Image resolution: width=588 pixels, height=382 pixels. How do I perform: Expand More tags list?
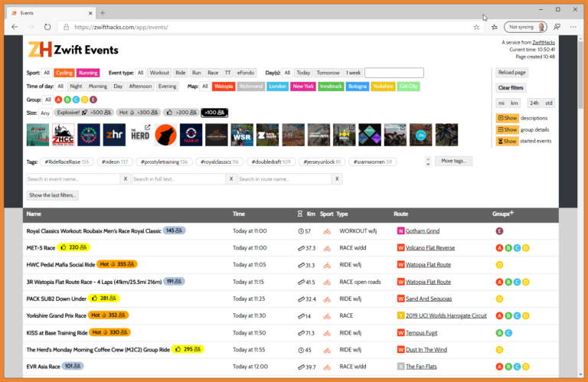(453, 162)
